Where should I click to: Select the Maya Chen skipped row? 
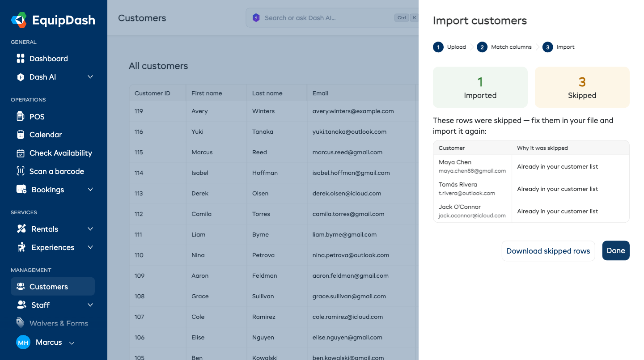531,166
